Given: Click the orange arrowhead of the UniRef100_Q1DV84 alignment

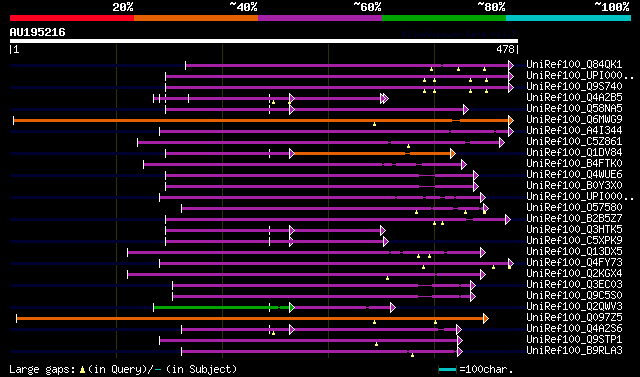Looking at the screenshot, I should [452, 153].
